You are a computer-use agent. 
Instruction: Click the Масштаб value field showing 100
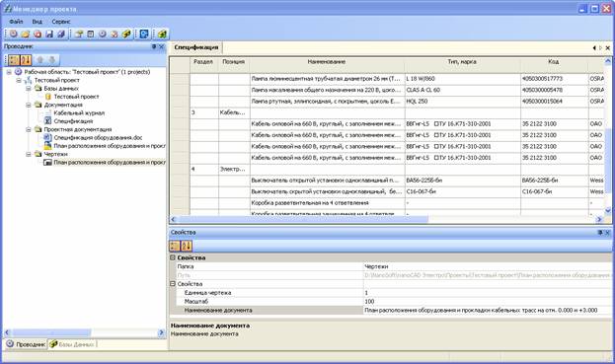[x=488, y=302]
